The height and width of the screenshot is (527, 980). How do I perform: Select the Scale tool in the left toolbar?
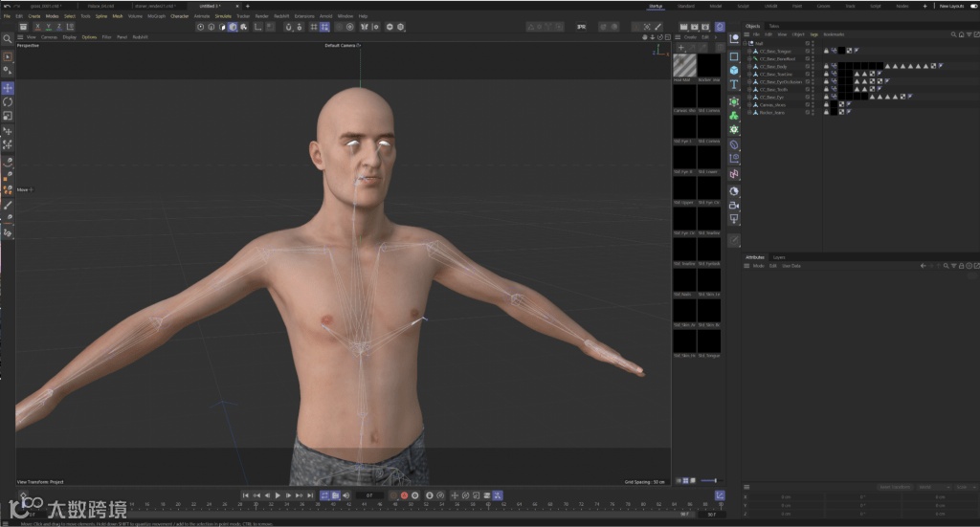pyautogui.click(x=8, y=116)
